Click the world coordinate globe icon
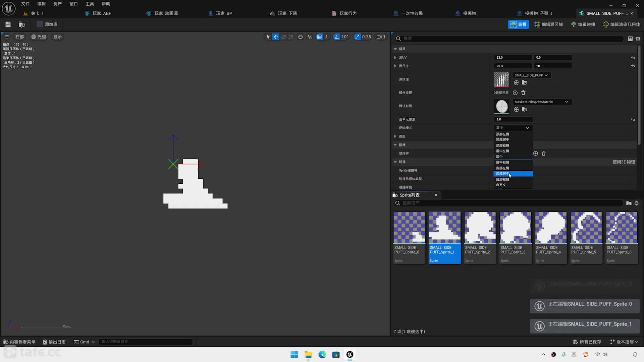Viewport: 644px width, 362px height. coord(301,37)
